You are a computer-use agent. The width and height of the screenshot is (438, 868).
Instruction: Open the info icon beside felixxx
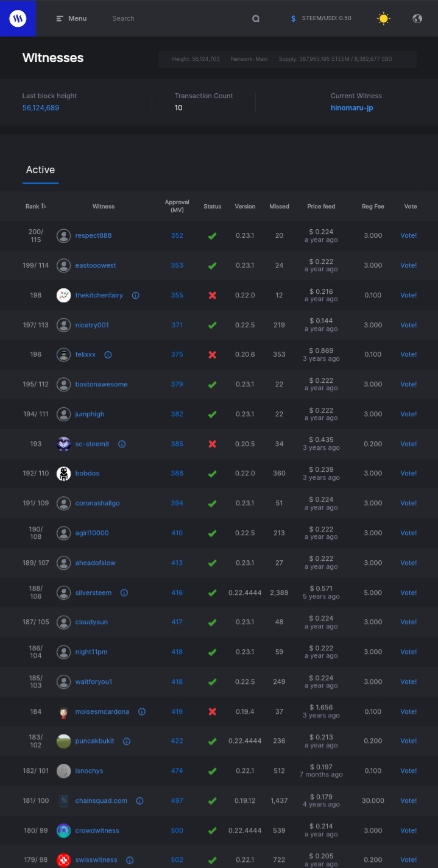[x=108, y=355]
